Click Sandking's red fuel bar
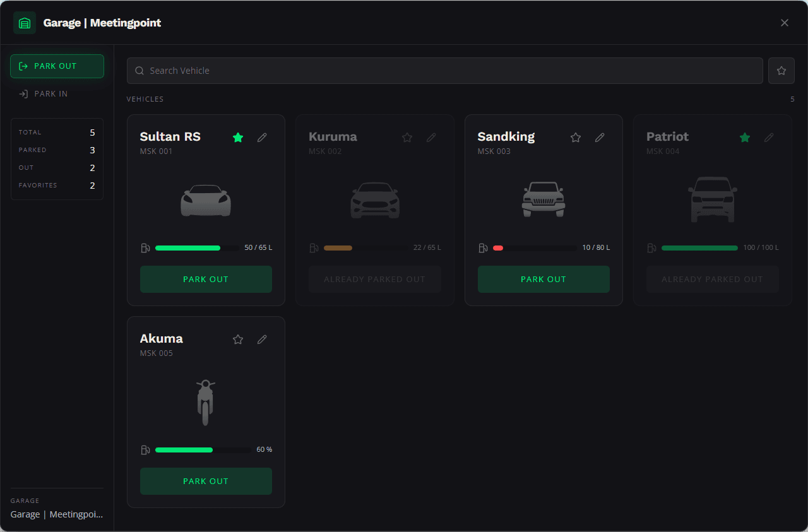808x532 pixels. pyautogui.click(x=535, y=248)
